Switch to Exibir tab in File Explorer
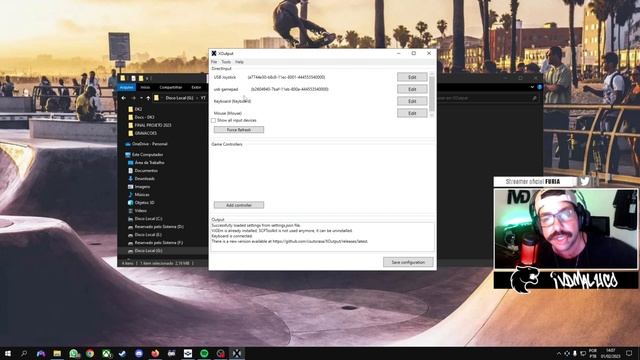 pyautogui.click(x=196, y=87)
